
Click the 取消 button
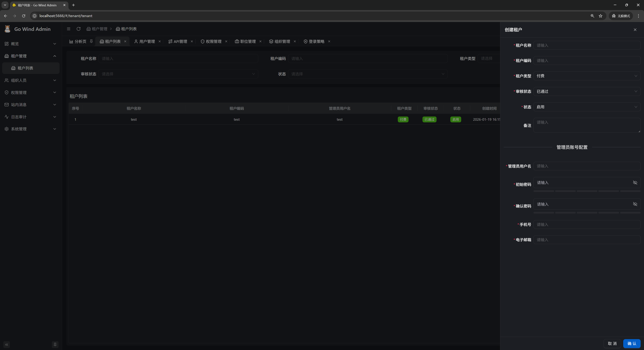point(612,343)
